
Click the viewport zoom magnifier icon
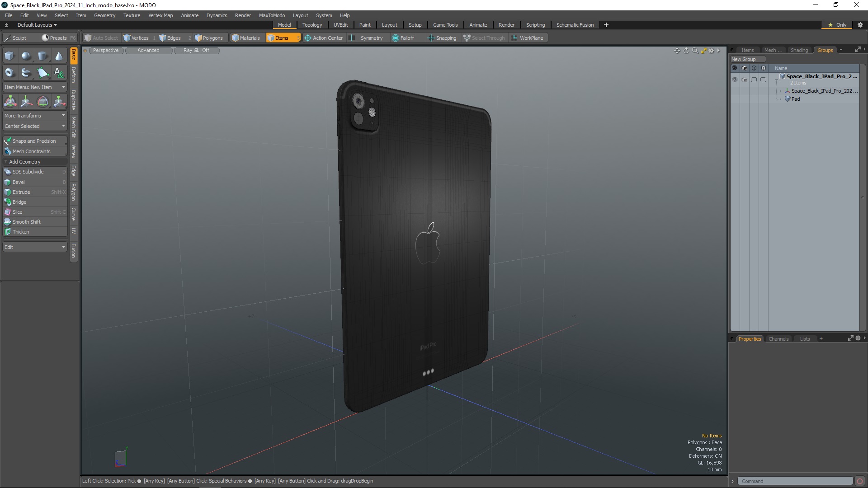pyautogui.click(x=695, y=51)
